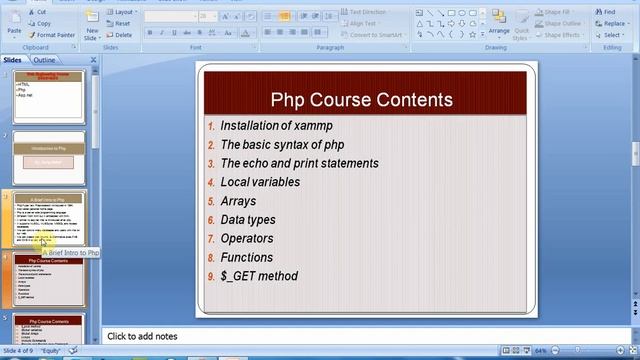Image resolution: width=640 pixels, height=360 pixels.
Task: Click the zoom in plus button
Action: tap(620, 350)
